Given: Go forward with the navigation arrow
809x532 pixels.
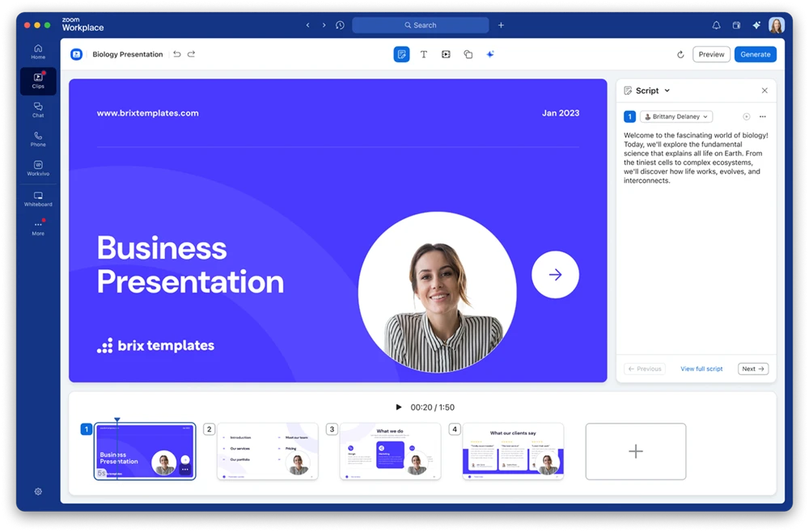Looking at the screenshot, I should (x=324, y=25).
